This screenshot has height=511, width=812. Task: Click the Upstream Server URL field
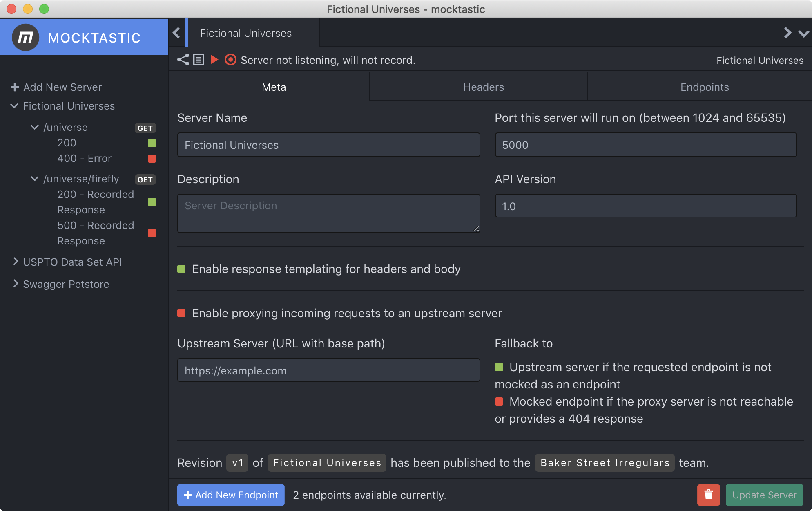[328, 370]
